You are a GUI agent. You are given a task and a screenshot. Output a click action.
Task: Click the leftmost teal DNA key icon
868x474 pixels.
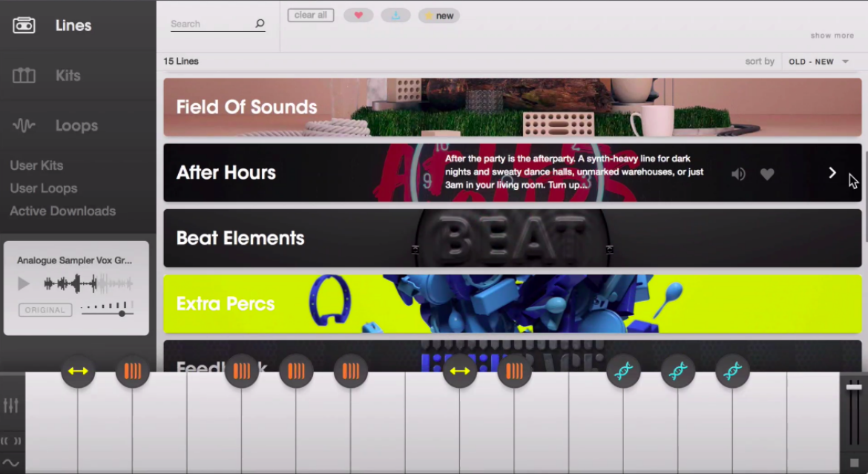(x=624, y=371)
